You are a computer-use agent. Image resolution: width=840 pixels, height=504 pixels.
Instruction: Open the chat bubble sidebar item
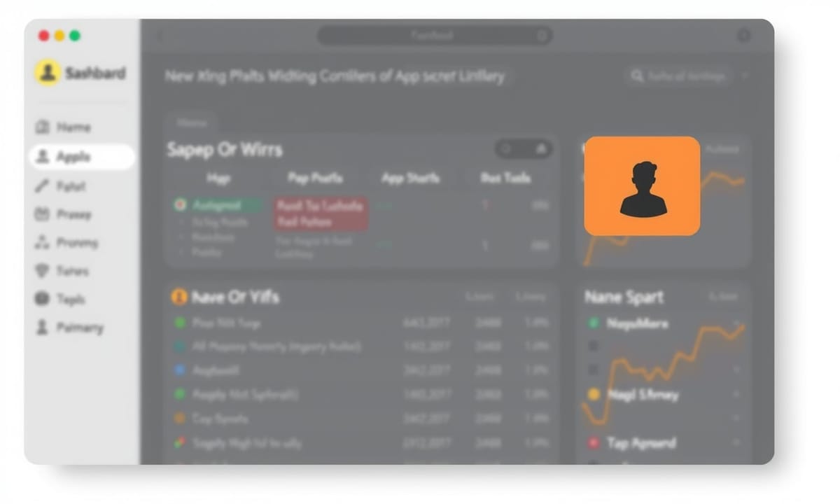click(42, 299)
